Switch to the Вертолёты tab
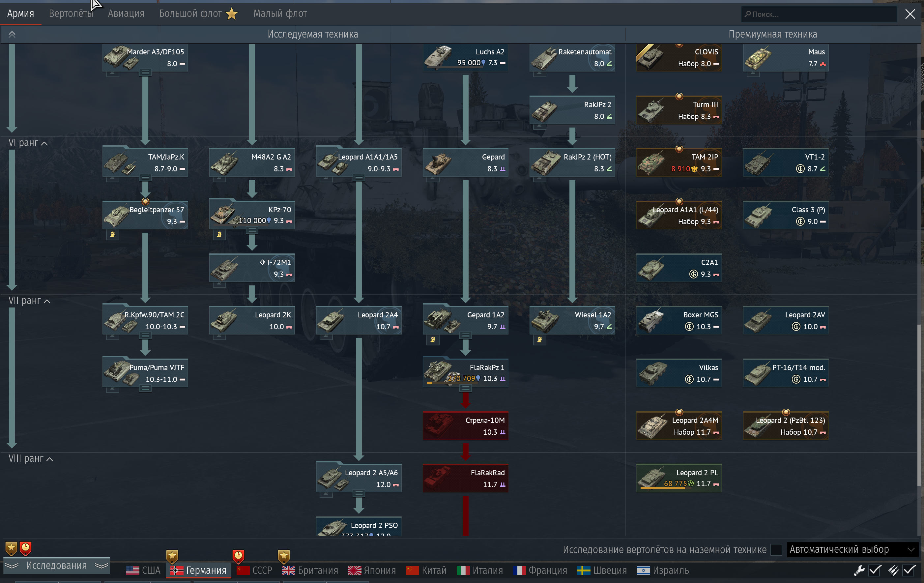Image resolution: width=924 pixels, height=583 pixels. [x=71, y=14]
